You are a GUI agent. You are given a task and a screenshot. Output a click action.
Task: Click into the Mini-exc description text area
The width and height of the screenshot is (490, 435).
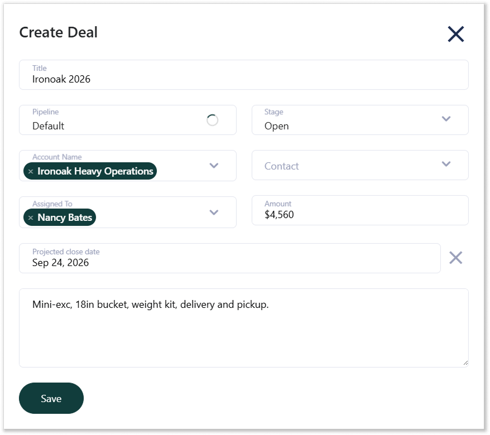[244, 328]
